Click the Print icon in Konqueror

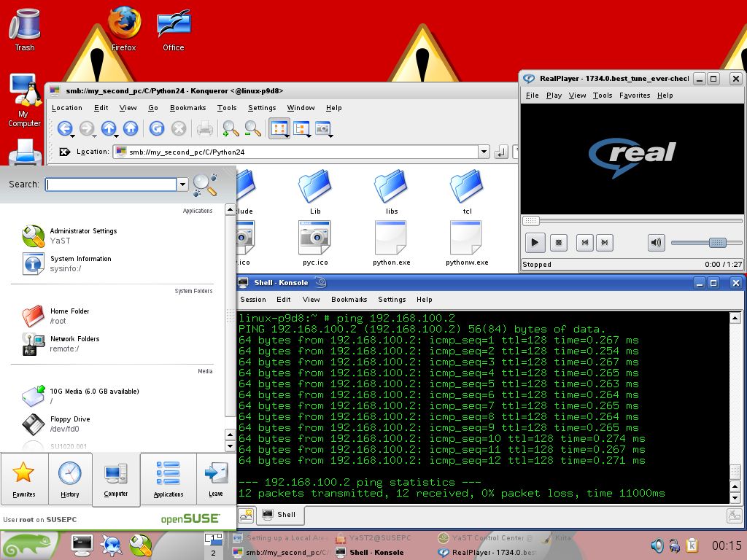click(205, 129)
